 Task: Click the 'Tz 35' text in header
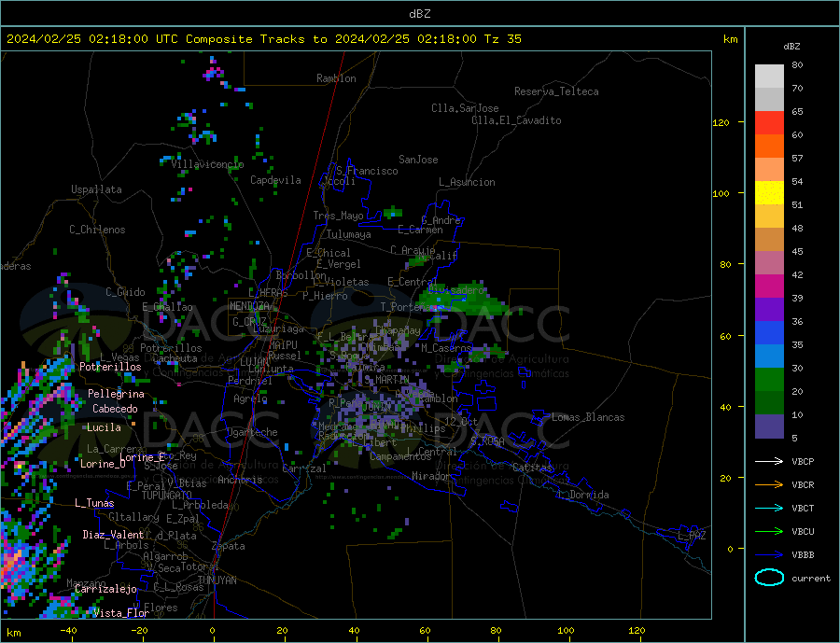coord(502,39)
